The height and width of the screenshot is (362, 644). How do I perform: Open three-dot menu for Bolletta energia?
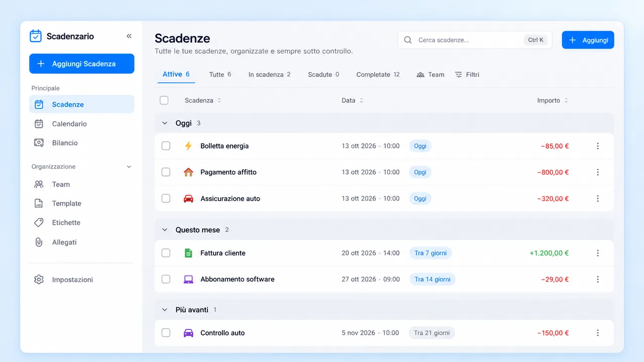tap(598, 146)
